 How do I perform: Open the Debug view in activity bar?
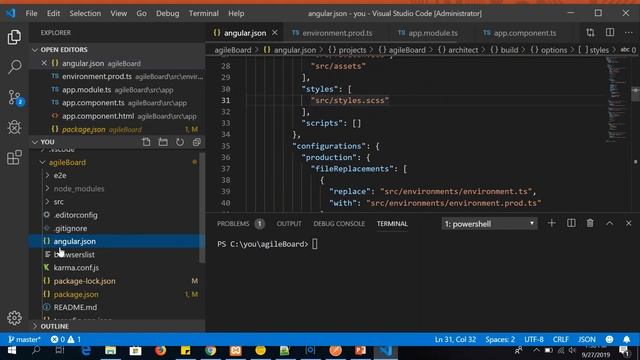[14, 127]
